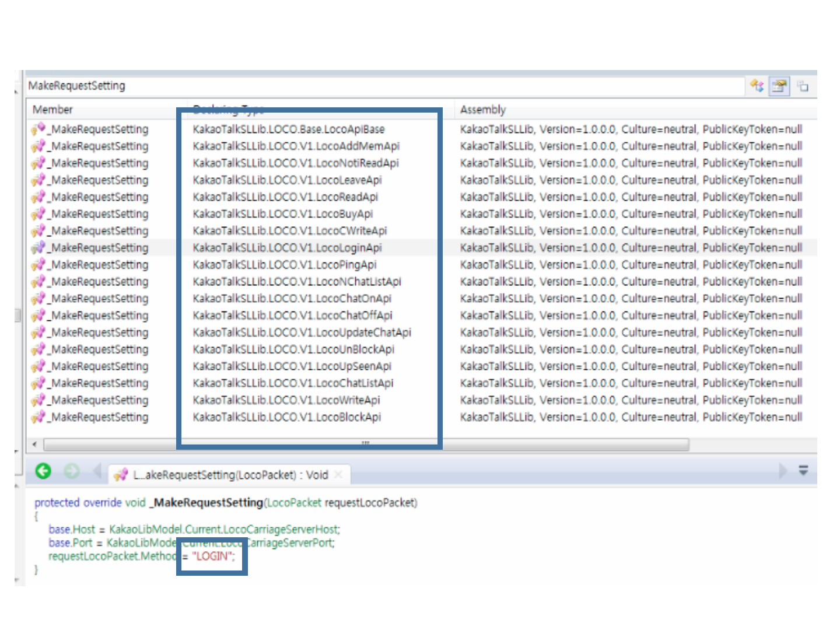
Task: Sort results by the Assembly column header
Action: click(x=483, y=110)
